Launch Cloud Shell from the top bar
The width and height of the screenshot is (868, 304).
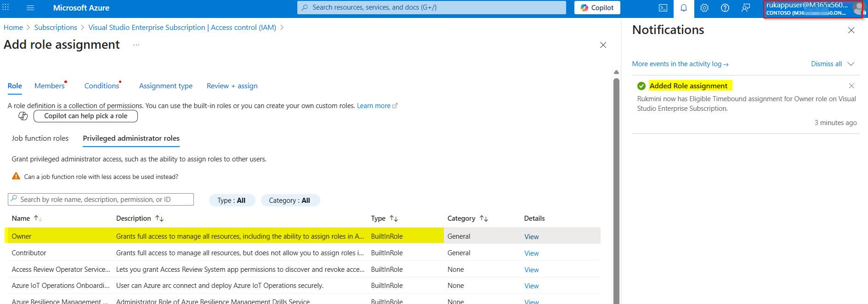coord(663,8)
